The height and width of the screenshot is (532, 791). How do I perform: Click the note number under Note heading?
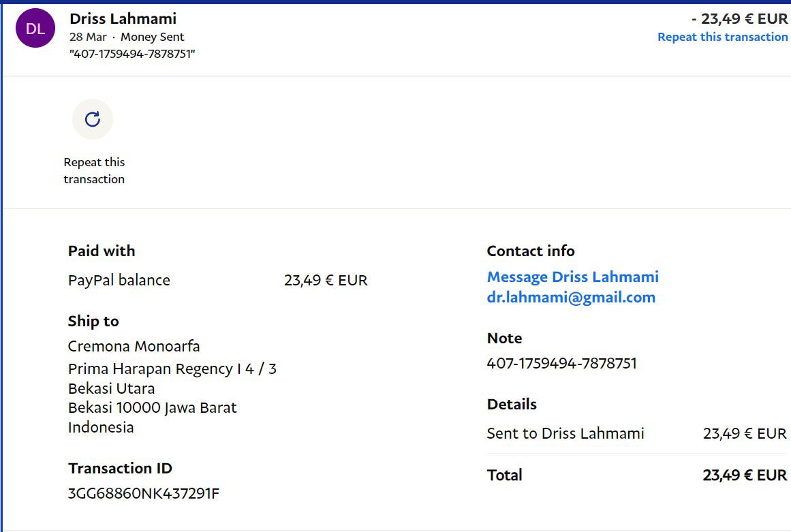(x=561, y=363)
